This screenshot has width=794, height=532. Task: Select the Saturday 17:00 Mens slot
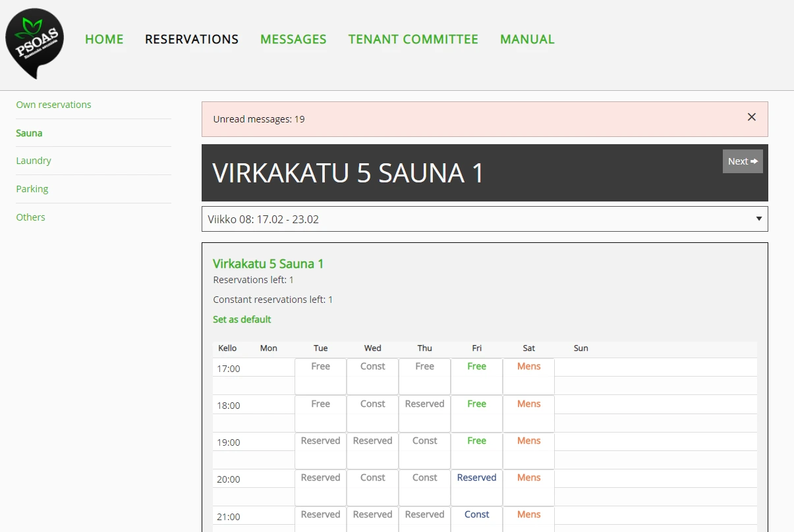point(529,376)
